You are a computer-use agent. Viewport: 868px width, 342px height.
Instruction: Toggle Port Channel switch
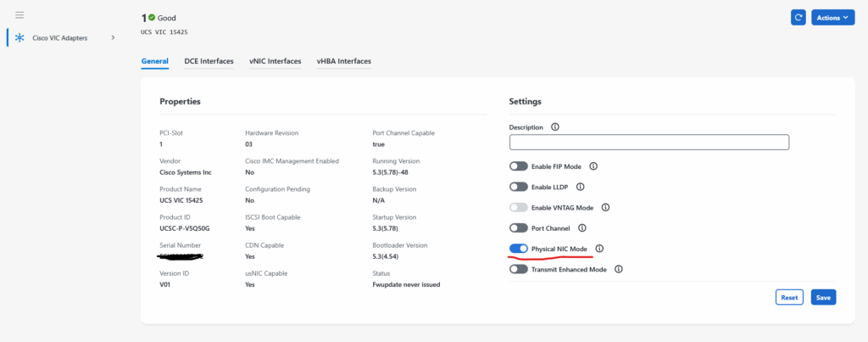[x=519, y=227]
